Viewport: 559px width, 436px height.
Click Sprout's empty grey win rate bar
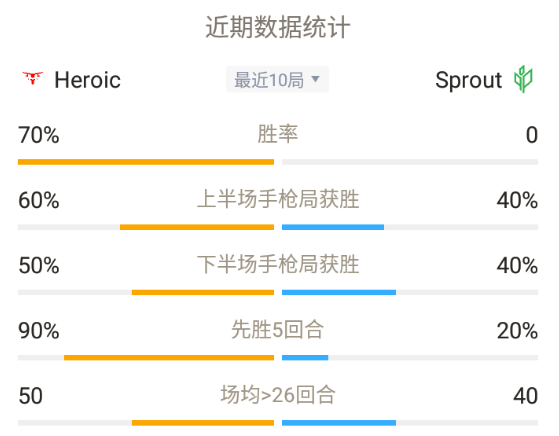coord(410,162)
